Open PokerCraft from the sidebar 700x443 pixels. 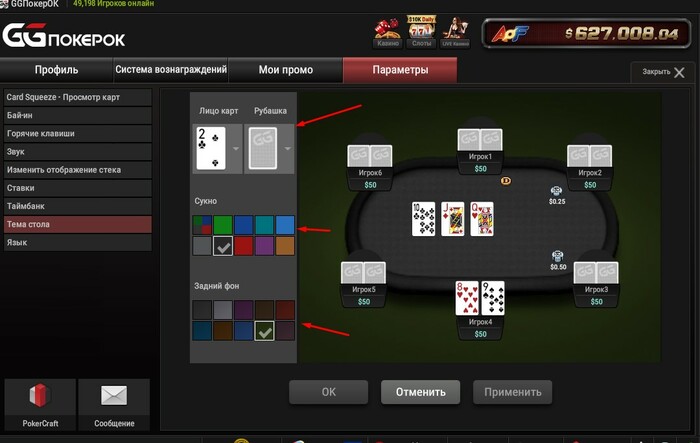point(40,405)
